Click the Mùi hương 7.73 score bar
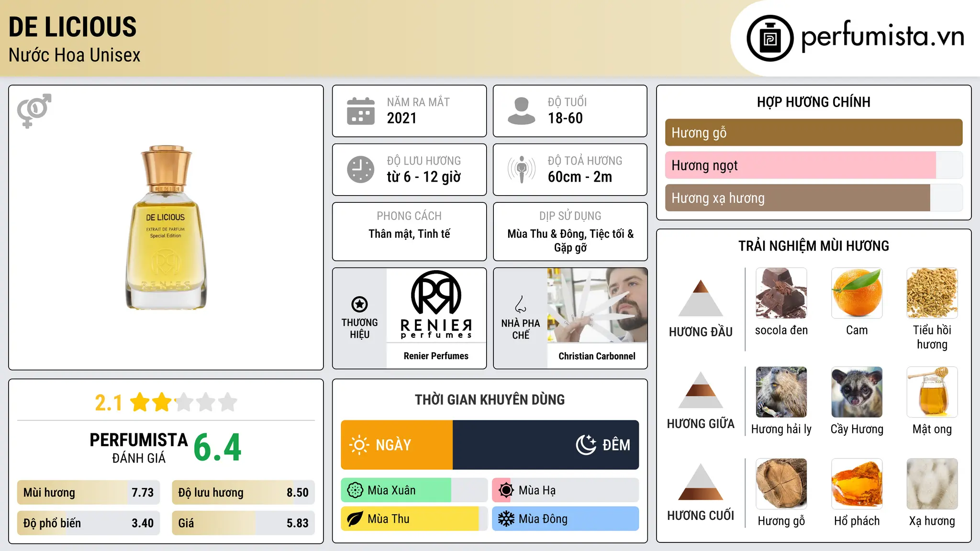 point(89,492)
